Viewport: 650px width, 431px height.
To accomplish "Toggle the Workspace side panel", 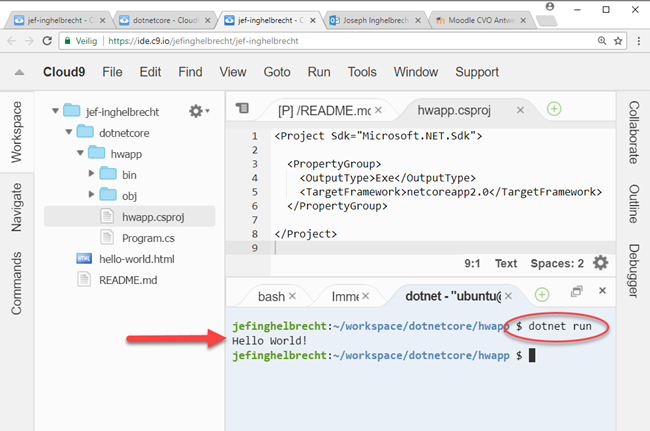I will coord(16,131).
